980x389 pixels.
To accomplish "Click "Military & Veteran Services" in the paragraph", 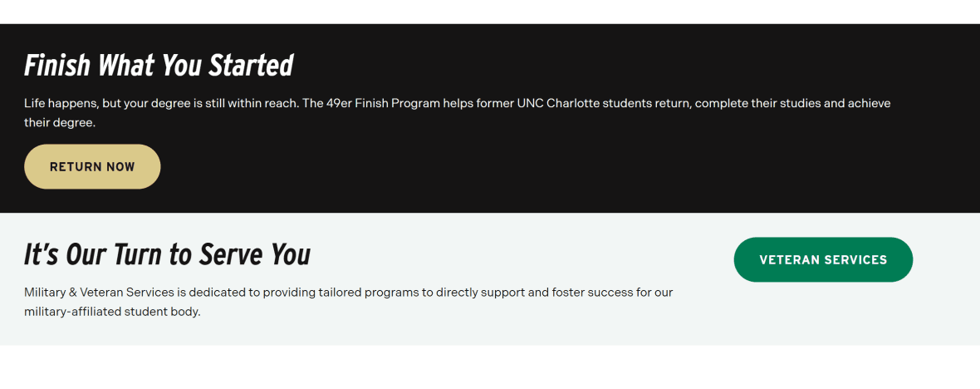I will (99, 293).
